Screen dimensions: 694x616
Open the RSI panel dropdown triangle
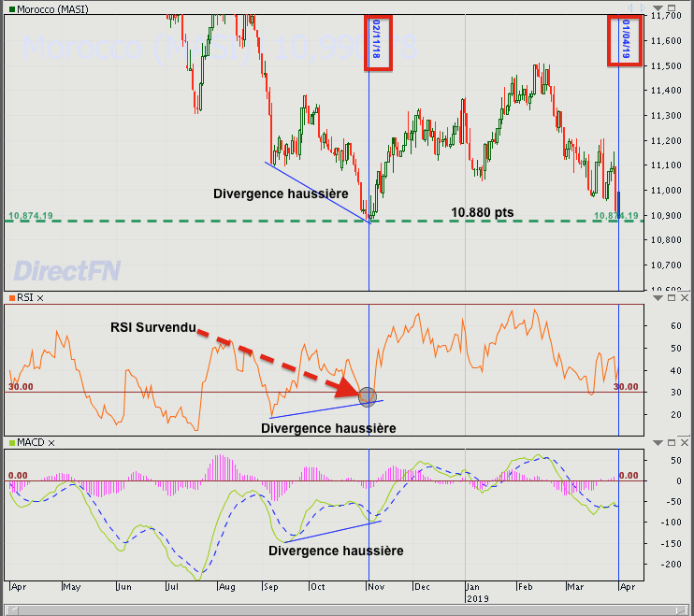pyautogui.click(x=657, y=297)
